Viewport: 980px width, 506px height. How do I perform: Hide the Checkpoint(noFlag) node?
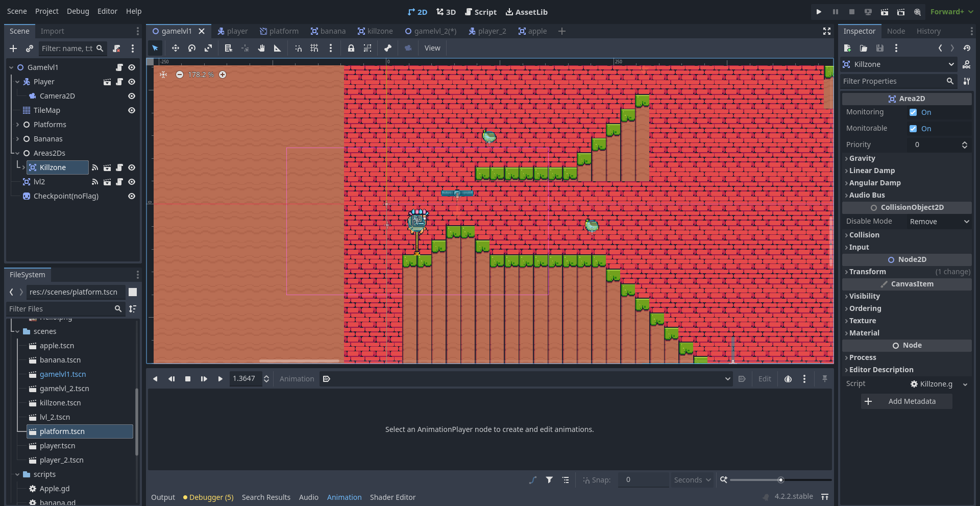tap(132, 196)
